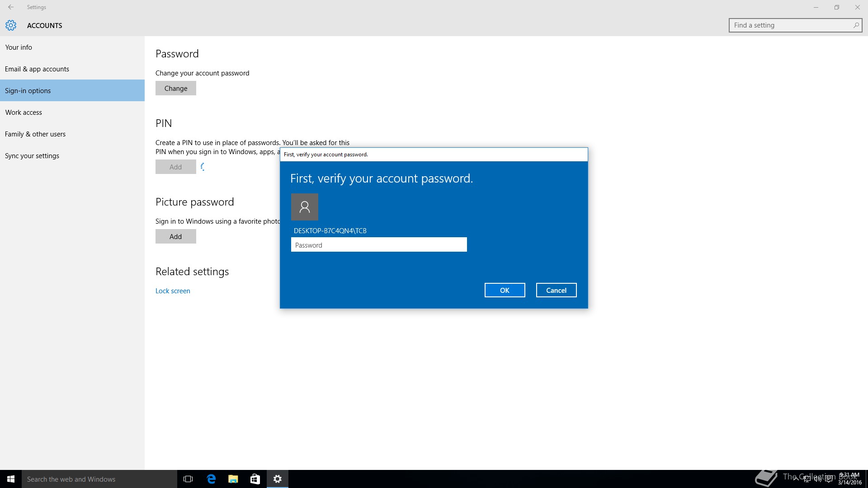The image size is (868, 488).
Task: Show hidden system tray icons
Action: (x=796, y=479)
